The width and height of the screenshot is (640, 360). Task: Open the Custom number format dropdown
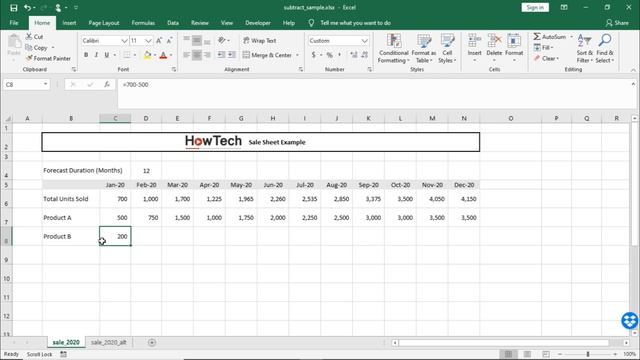click(364, 40)
